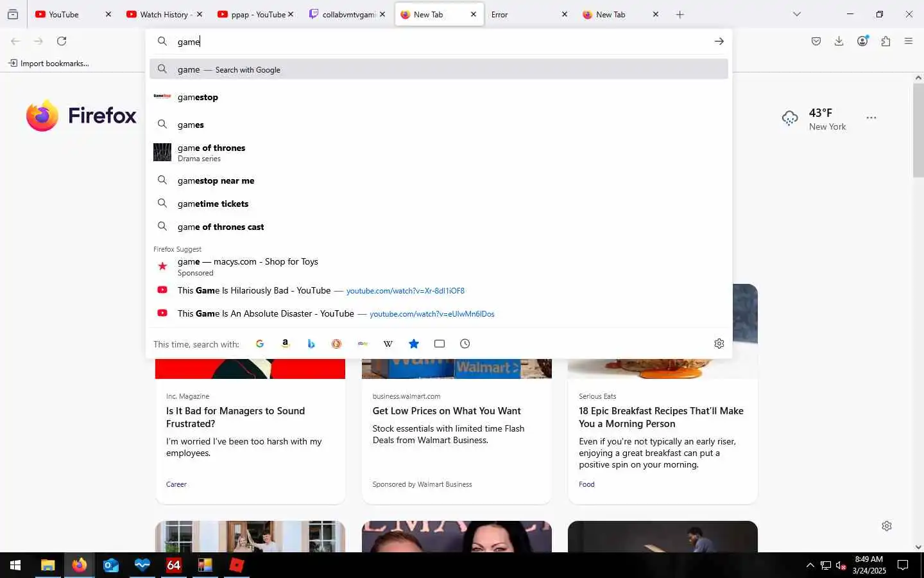Viewport: 924px width, 578px height.
Task: Search this time with Amazon icon
Action: point(286,344)
